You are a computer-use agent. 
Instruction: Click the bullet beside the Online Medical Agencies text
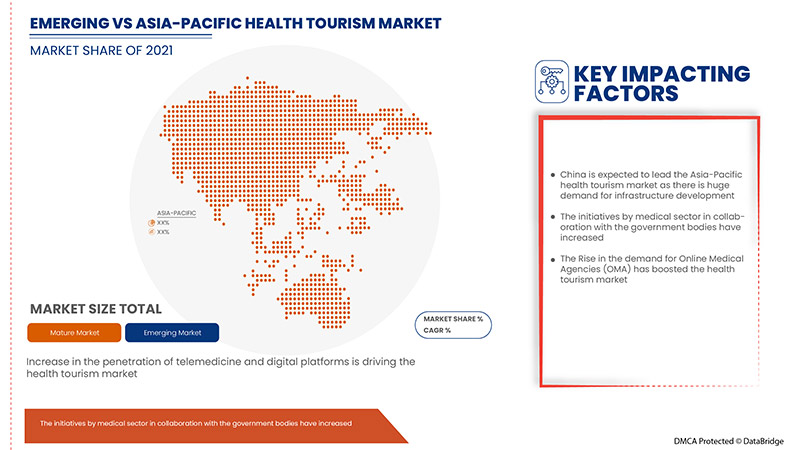(554, 260)
